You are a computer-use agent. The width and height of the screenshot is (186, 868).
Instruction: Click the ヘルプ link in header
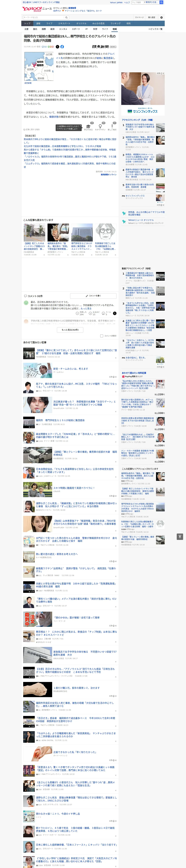tap(127, 2)
